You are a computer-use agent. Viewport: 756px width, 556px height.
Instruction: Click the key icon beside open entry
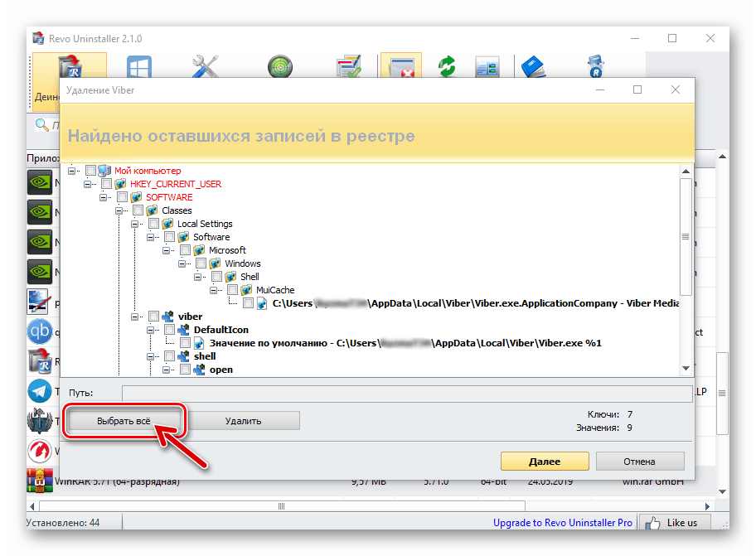pos(199,369)
